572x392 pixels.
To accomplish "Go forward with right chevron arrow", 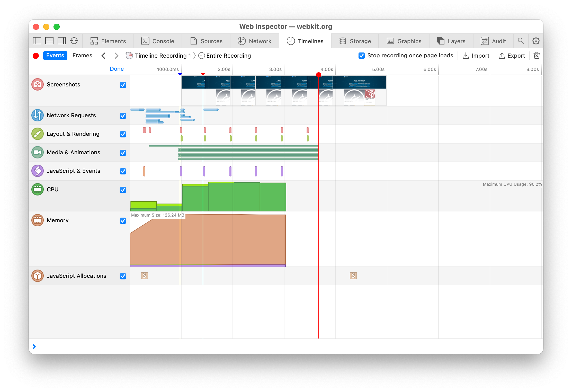I will (116, 56).
